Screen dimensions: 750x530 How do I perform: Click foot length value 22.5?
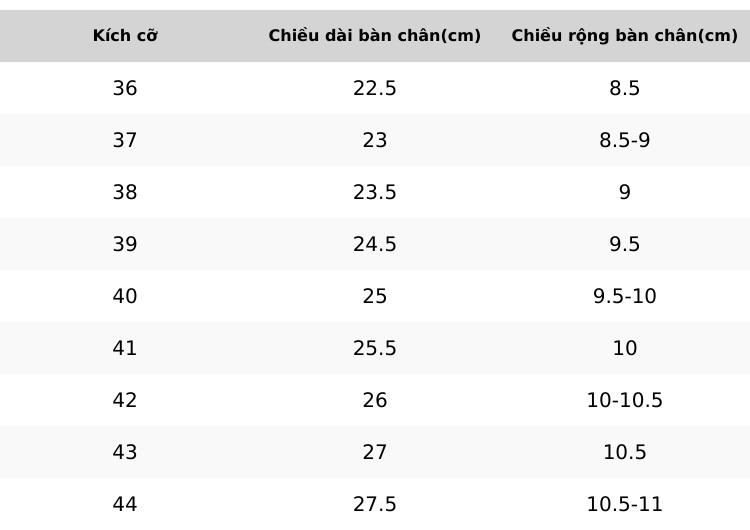[375, 88]
